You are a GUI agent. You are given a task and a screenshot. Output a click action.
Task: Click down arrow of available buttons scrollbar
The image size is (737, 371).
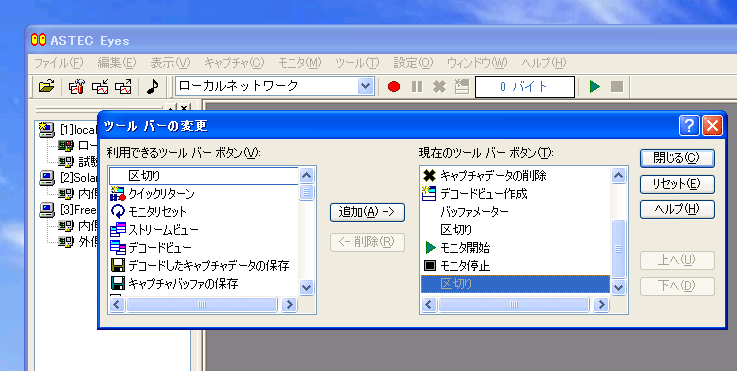coord(306,287)
